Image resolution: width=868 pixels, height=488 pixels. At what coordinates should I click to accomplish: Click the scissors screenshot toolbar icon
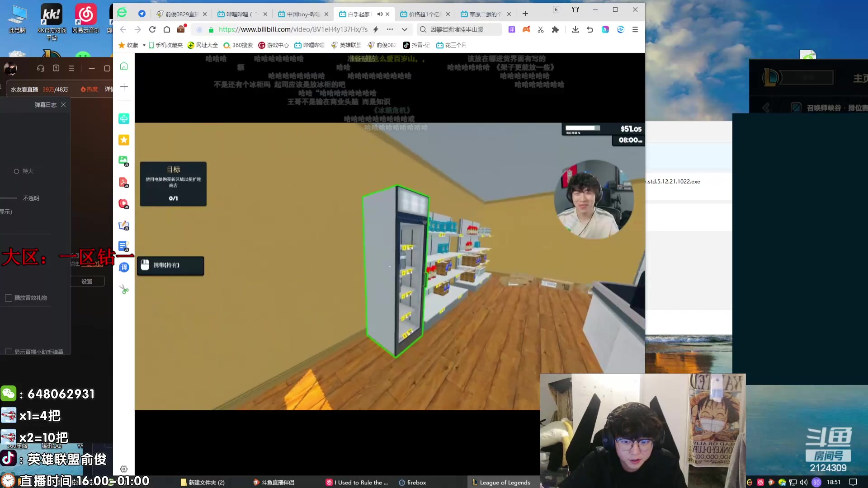[541, 29]
